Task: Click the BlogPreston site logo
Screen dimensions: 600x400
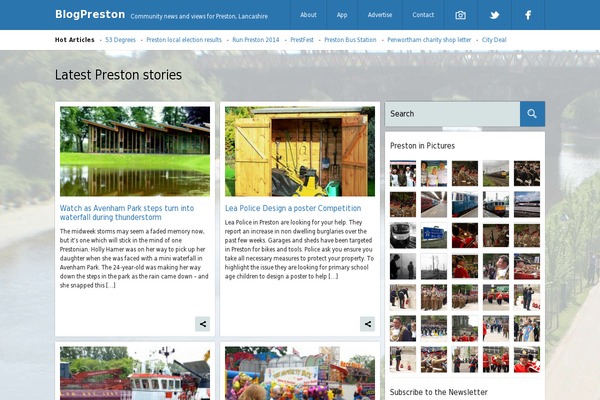Action: click(90, 15)
